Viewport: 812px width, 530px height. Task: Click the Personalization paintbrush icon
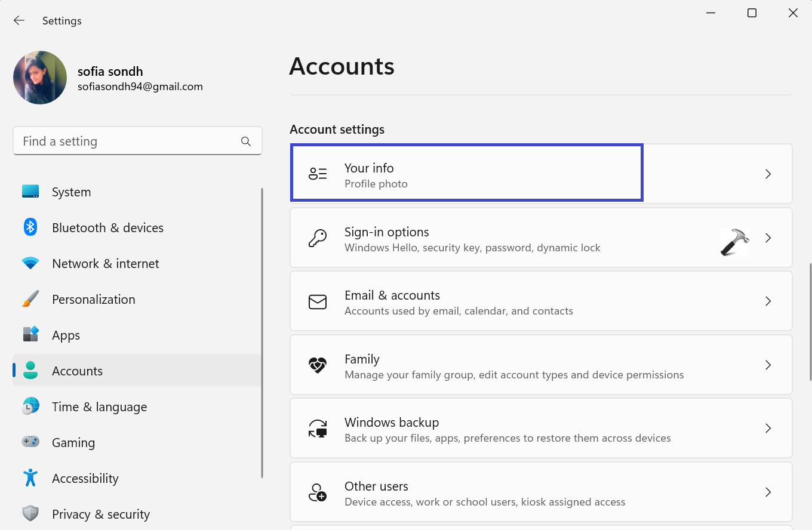pos(30,299)
